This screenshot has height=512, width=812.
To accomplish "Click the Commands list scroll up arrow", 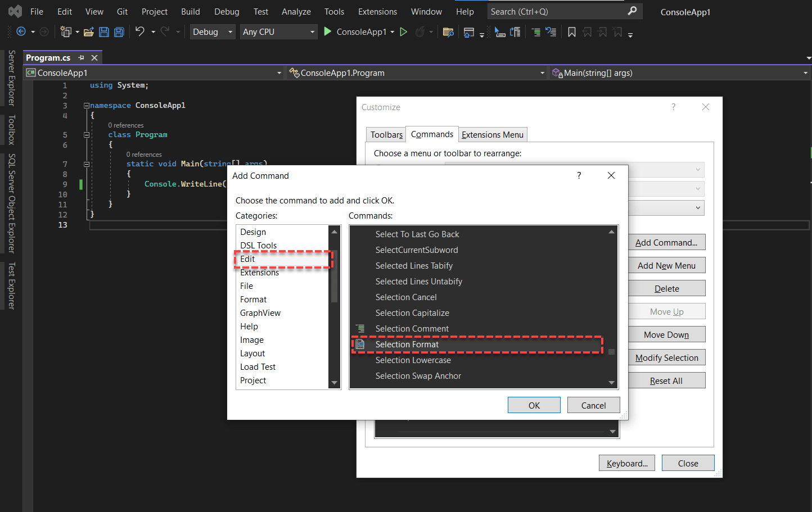I will pos(611,232).
